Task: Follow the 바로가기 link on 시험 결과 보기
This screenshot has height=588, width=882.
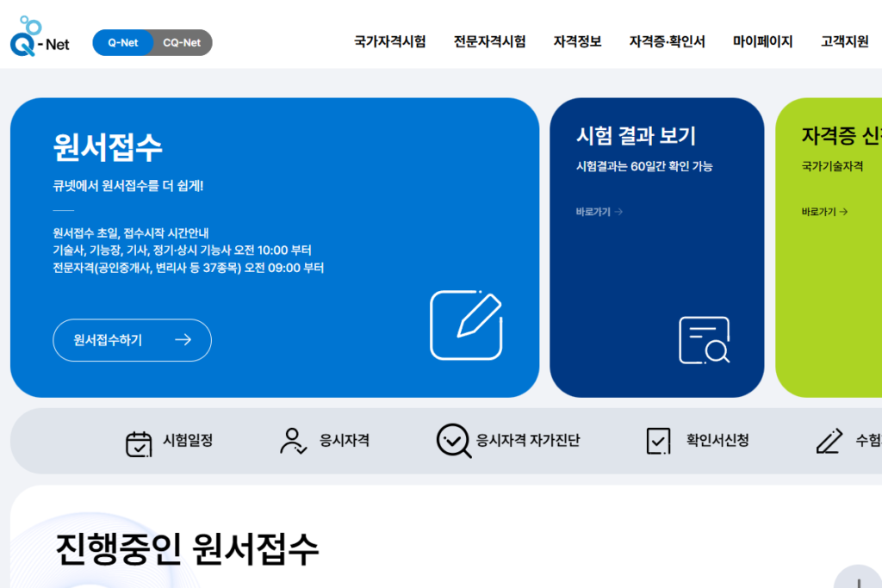Action: [597, 211]
